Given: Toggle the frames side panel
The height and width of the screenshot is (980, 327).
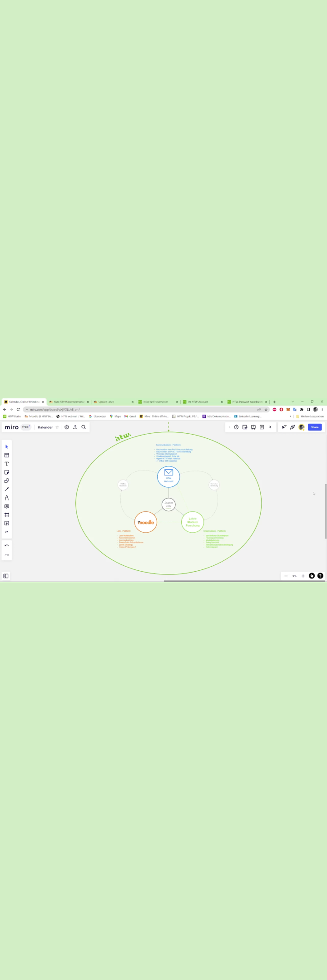Looking at the screenshot, I should (6, 576).
